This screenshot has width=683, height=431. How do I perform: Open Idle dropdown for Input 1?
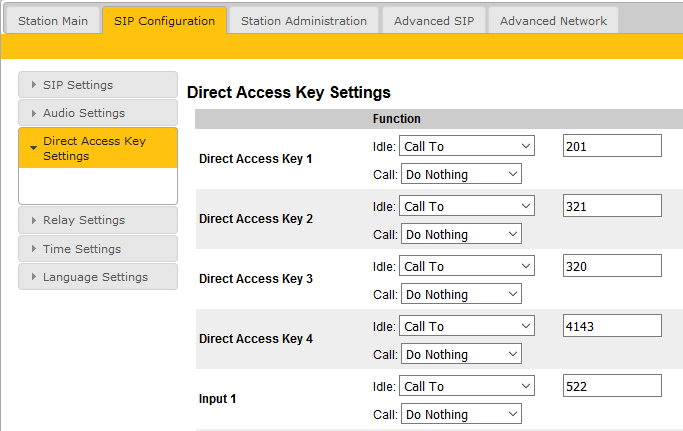point(468,386)
